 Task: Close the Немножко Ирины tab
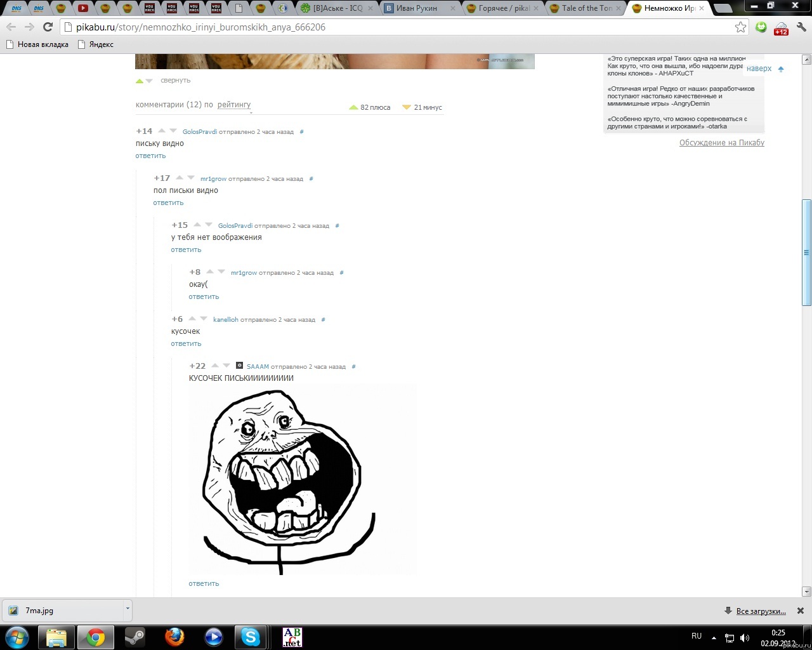pyautogui.click(x=702, y=8)
